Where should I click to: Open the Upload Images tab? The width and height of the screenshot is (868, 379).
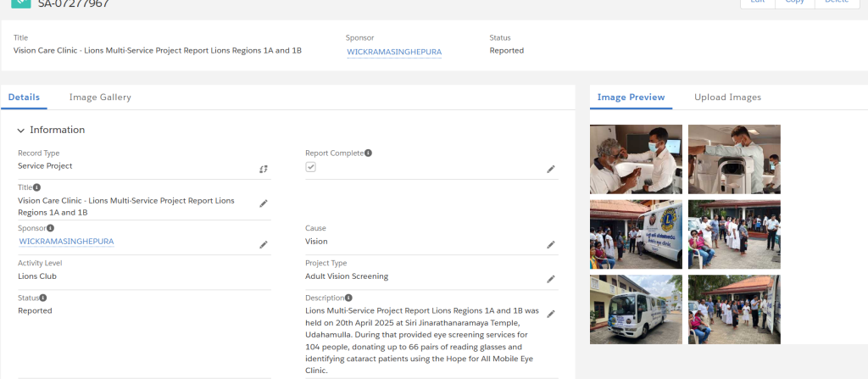coord(727,97)
